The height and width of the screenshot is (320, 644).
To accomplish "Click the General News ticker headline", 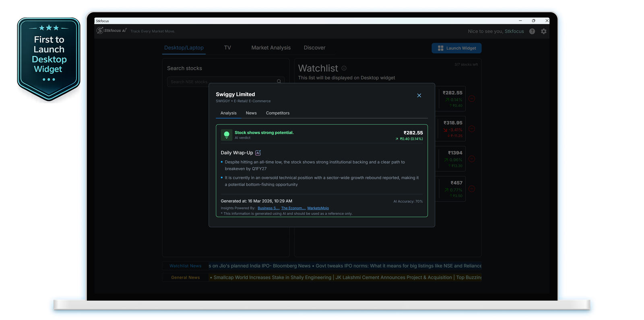I will coord(345,277).
